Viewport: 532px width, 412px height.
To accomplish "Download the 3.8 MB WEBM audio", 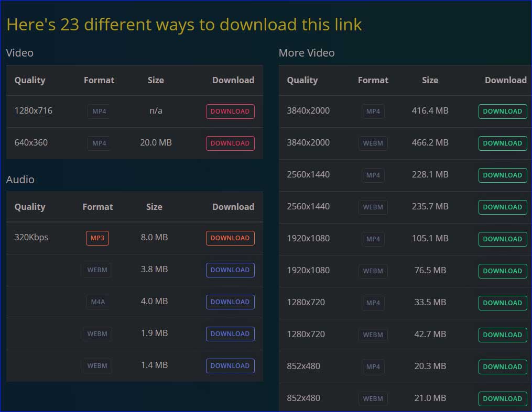I will pyautogui.click(x=230, y=270).
